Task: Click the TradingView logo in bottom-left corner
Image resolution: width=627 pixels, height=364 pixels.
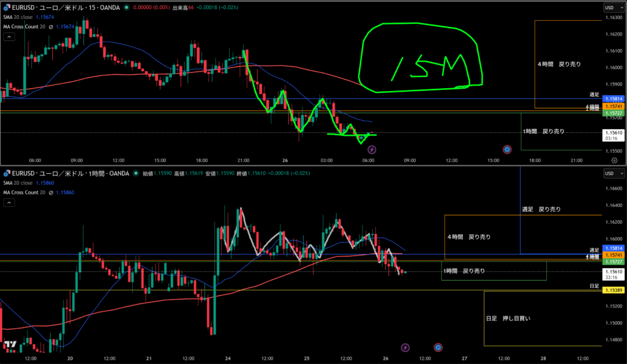Action: [10, 346]
